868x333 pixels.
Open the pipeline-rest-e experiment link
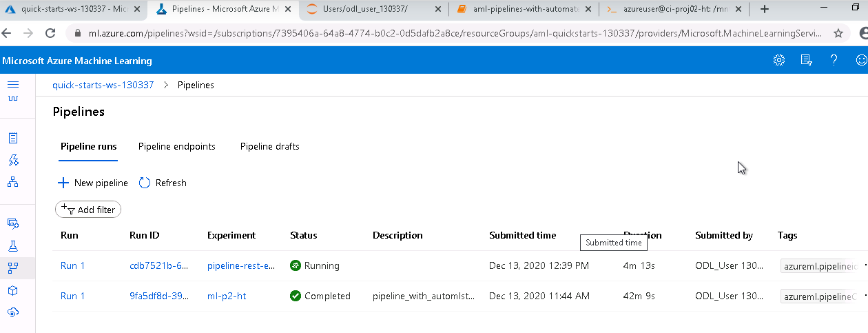241,265
